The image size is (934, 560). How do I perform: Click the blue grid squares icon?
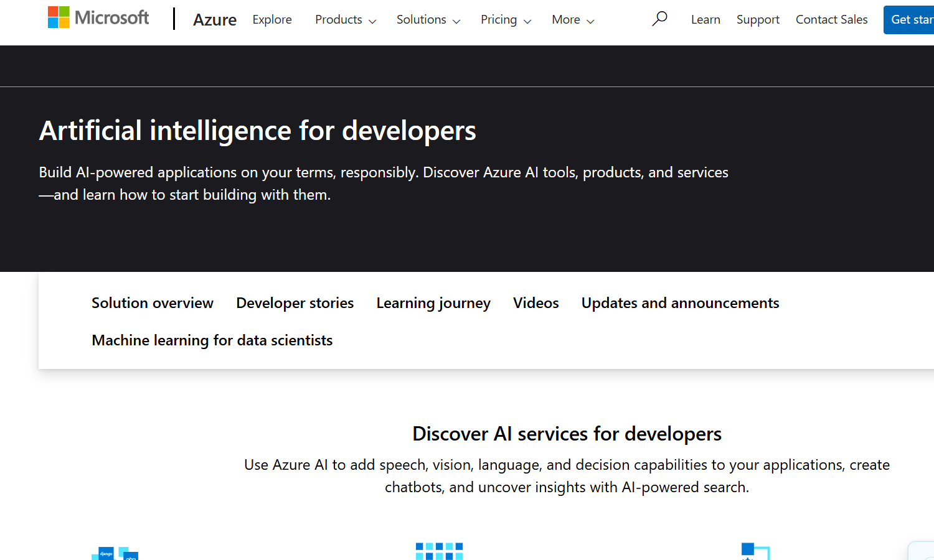click(439, 551)
